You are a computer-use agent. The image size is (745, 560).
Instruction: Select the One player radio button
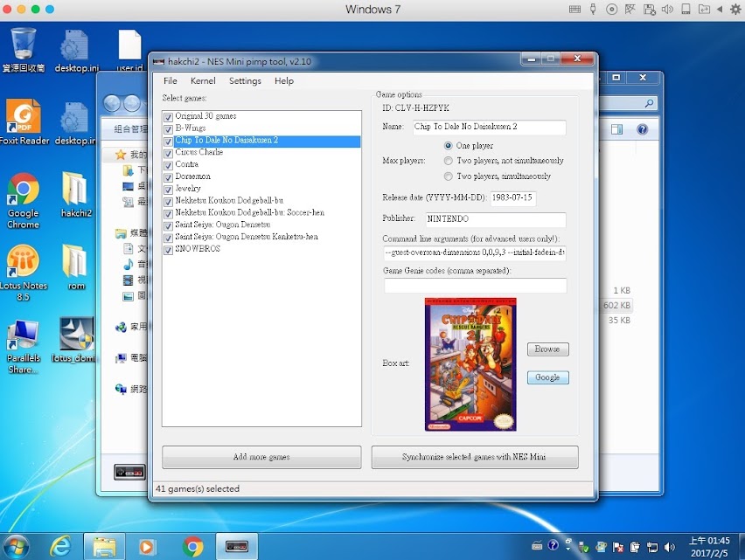448,146
